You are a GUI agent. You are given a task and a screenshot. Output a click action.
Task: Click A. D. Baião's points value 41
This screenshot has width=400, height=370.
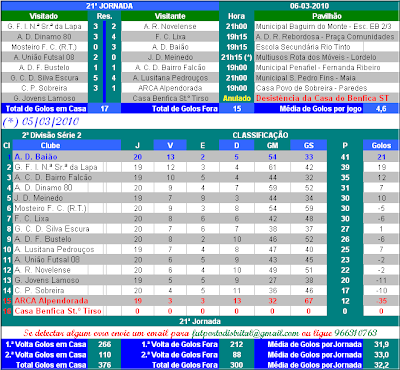tap(345, 157)
